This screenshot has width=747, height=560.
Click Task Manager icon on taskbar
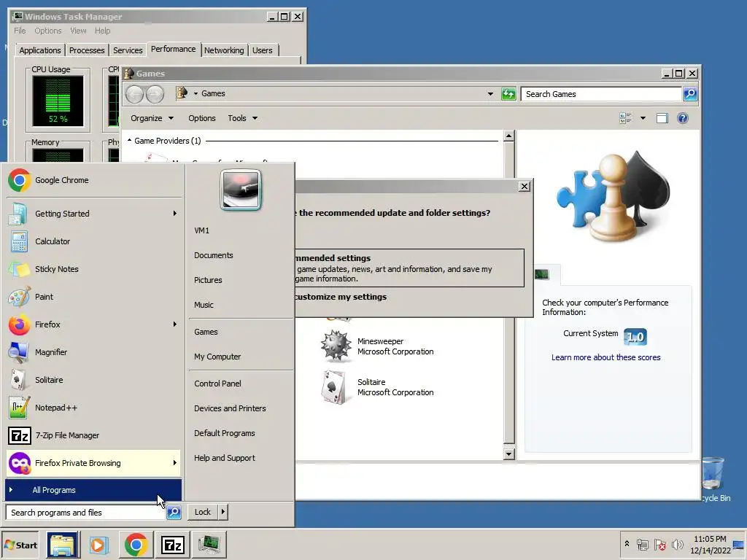coord(209,544)
